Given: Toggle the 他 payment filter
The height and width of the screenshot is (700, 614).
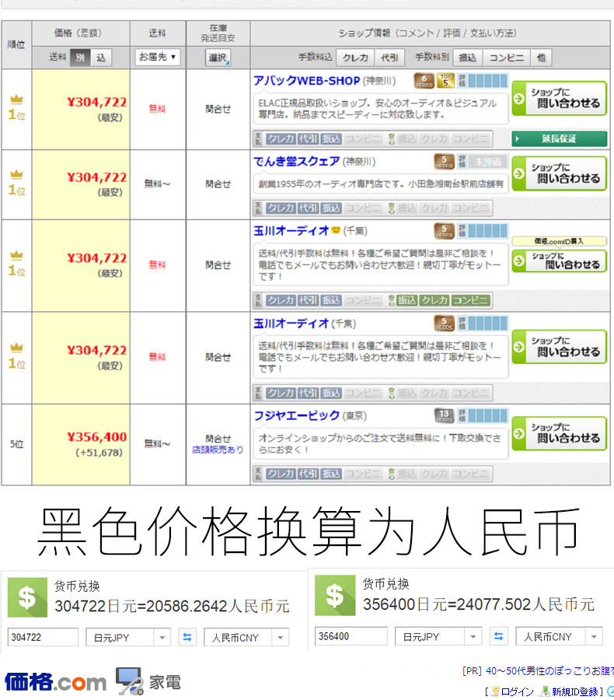Looking at the screenshot, I should click(x=541, y=58).
